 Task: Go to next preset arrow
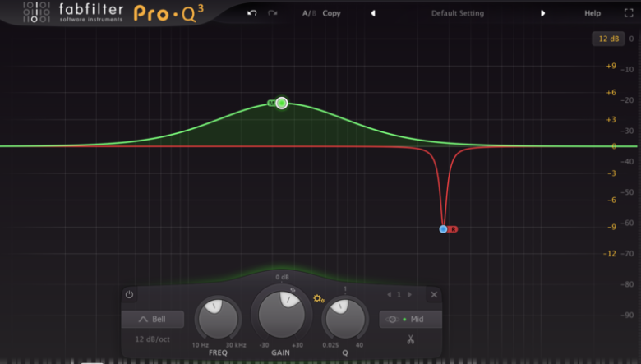542,13
